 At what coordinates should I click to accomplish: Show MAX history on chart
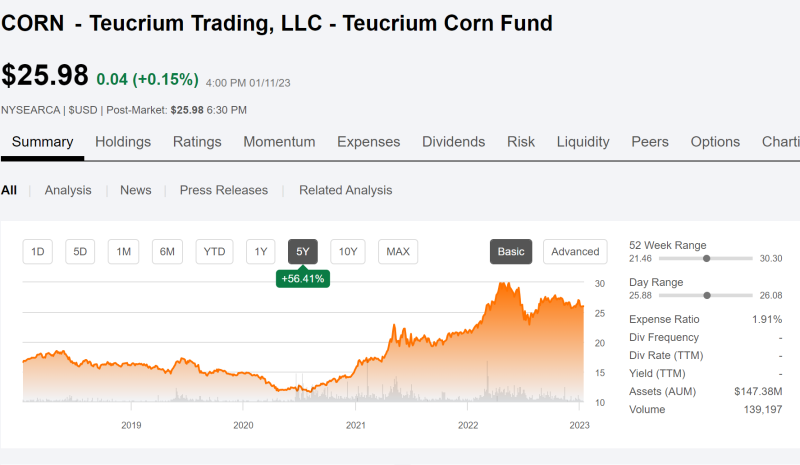point(398,252)
